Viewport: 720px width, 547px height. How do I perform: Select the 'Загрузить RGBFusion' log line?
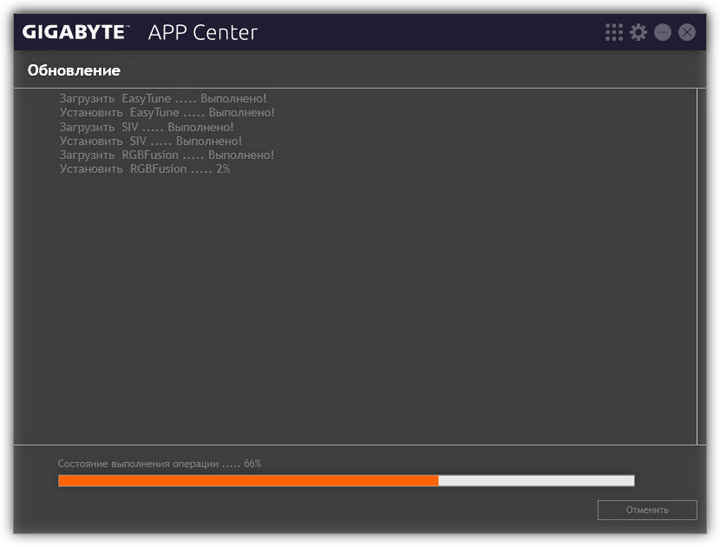(x=167, y=155)
